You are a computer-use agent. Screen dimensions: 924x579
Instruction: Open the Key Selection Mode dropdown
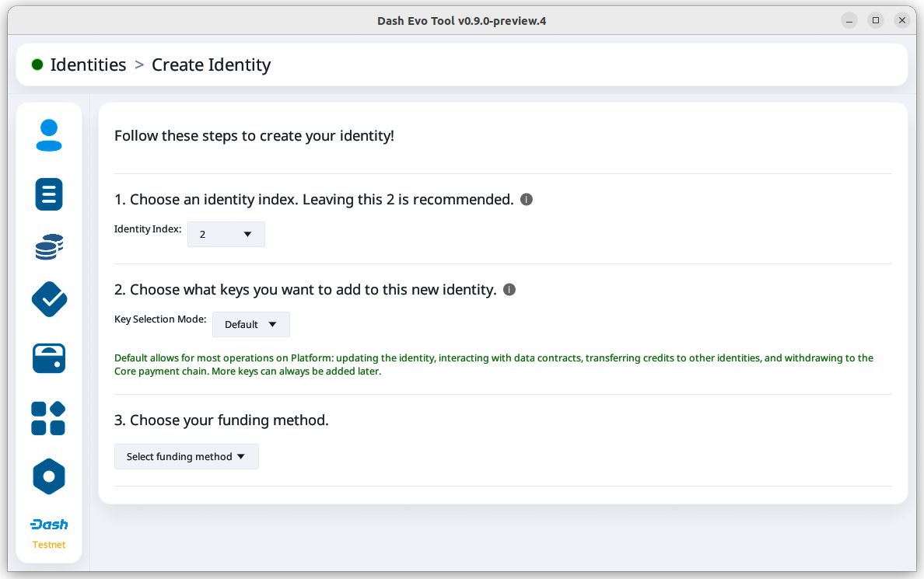point(250,324)
